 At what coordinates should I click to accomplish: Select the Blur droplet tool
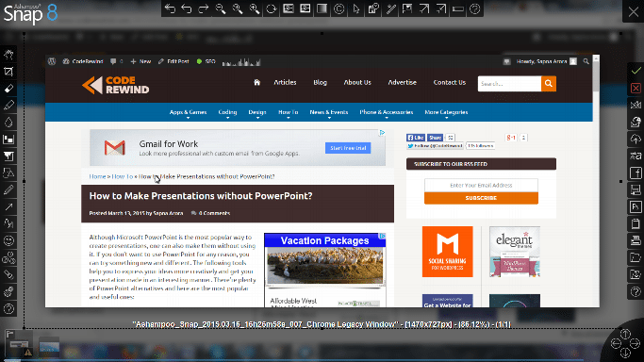(8, 123)
